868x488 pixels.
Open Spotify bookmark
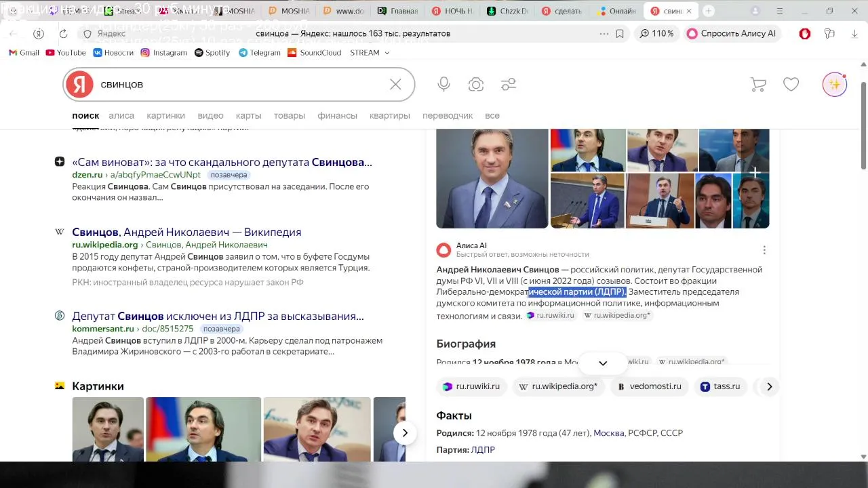pos(212,52)
